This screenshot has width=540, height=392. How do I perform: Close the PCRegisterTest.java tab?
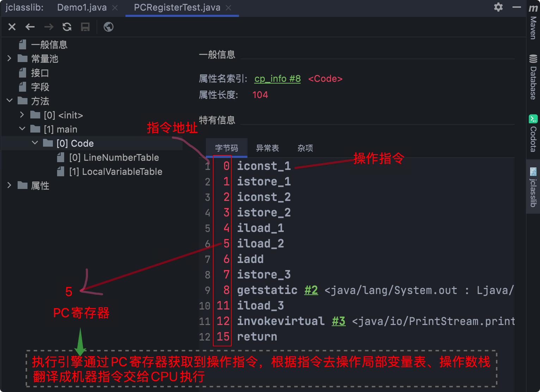[228, 8]
